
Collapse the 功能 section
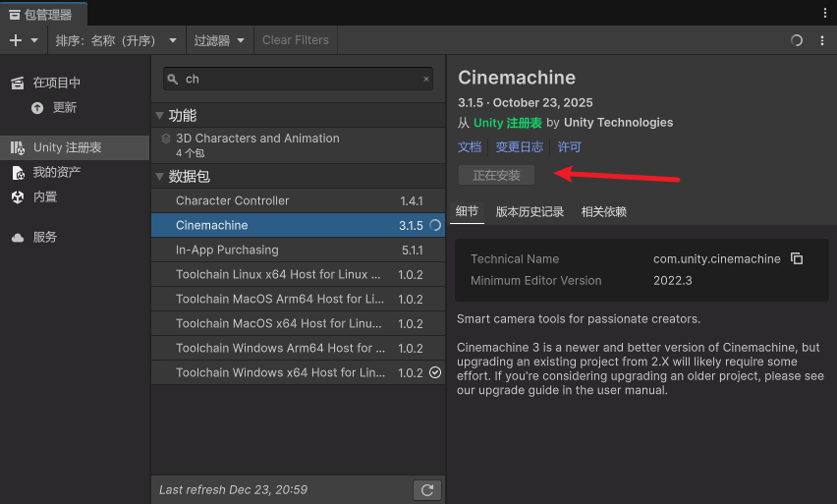[159, 115]
